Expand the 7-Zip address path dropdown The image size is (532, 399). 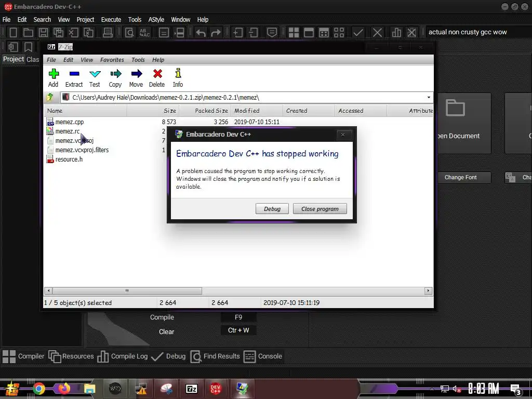429,97
